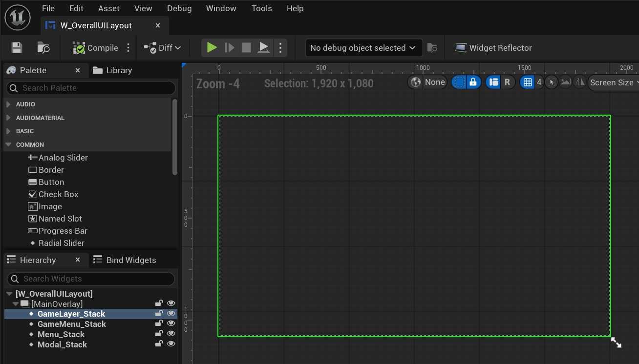Click the Palette panel vertical scrollbar

click(x=175, y=137)
